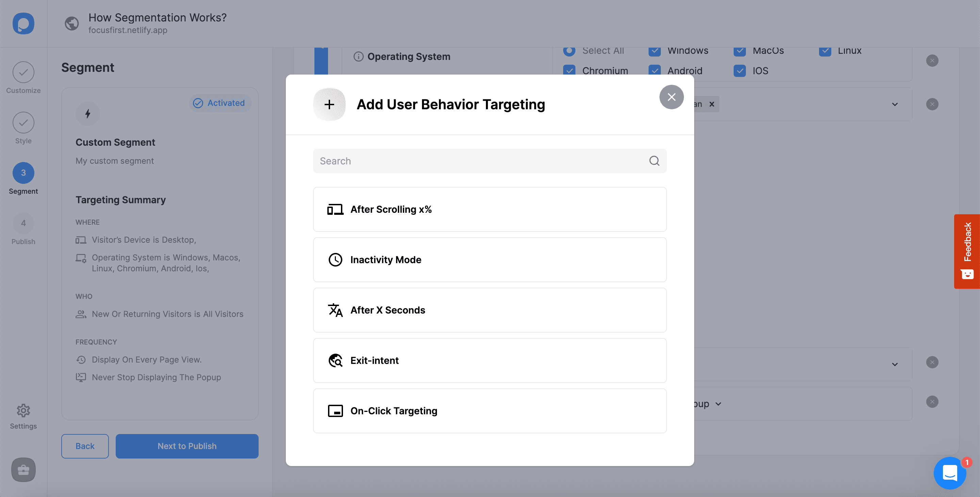Screen dimensions: 980x497
Task: Click the Popupsmart logo
Action: (x=23, y=23)
